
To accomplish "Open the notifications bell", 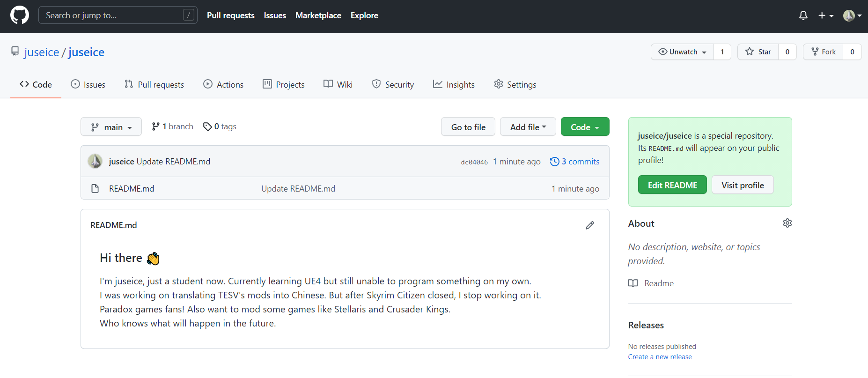I will pos(803,15).
